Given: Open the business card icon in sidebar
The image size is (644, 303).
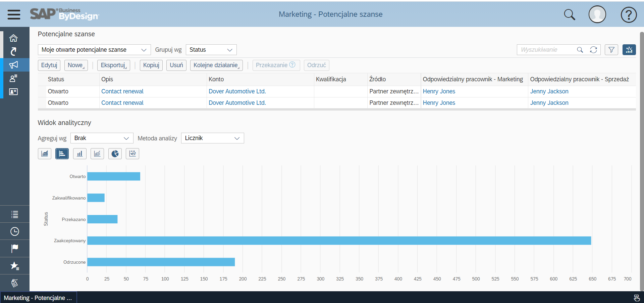Looking at the screenshot, I should pos(13,92).
